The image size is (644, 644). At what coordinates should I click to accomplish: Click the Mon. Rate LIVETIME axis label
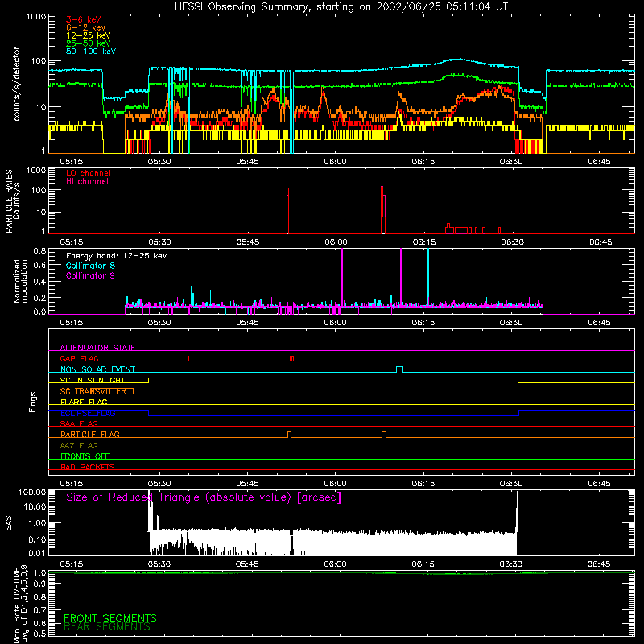click(20, 604)
